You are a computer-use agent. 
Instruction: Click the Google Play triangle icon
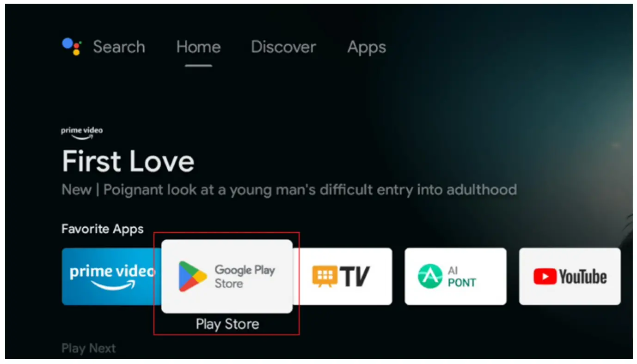[x=192, y=276]
